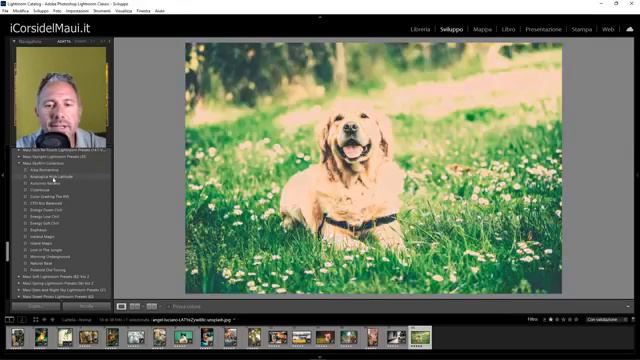This screenshot has width=640, height=360.
Task: Collapse the Maui Skyfilm Collection group
Action: (19, 163)
